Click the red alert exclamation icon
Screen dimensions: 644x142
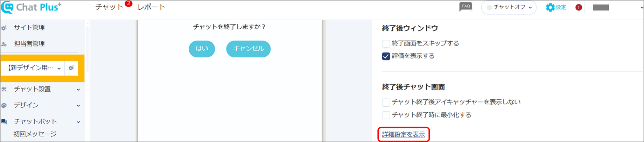579,7
